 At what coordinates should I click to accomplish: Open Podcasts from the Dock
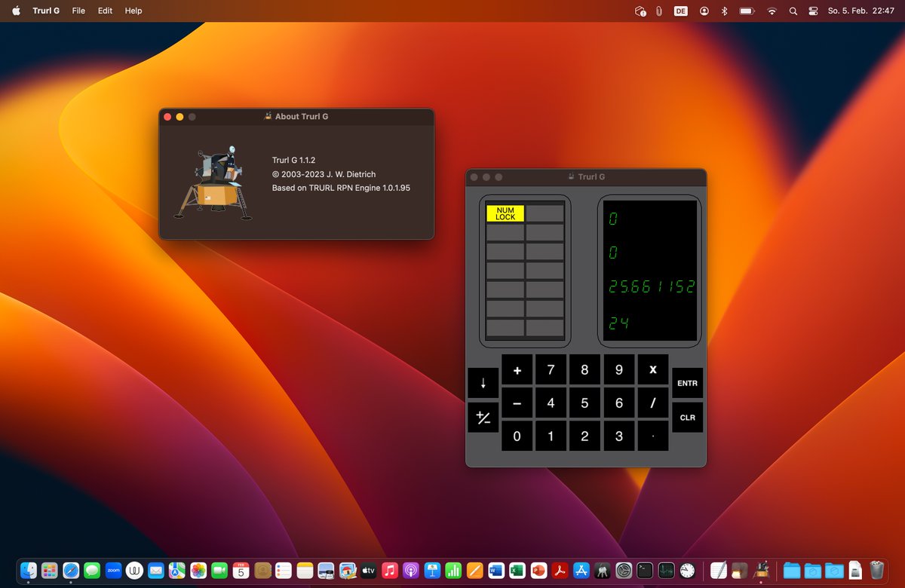(411, 570)
